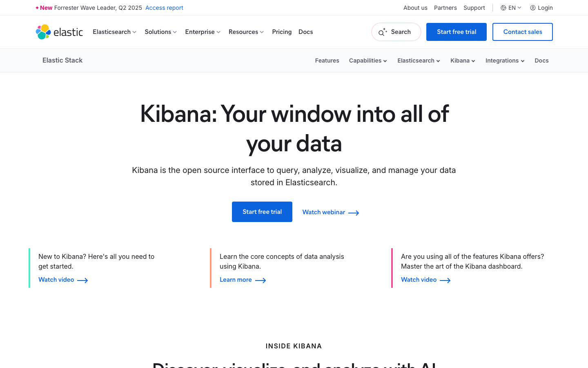Viewport: 588px width, 368px height.
Task: Expand the Enterprise menu
Action: tap(203, 32)
